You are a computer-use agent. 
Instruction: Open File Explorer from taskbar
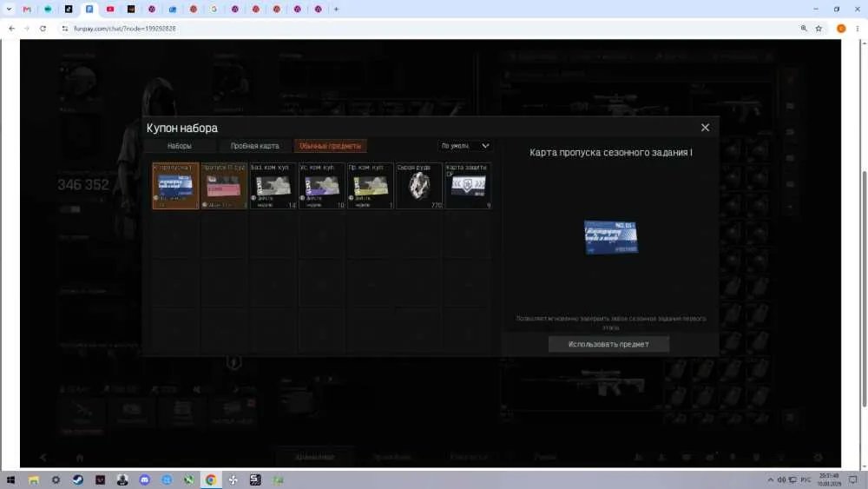click(x=34, y=480)
